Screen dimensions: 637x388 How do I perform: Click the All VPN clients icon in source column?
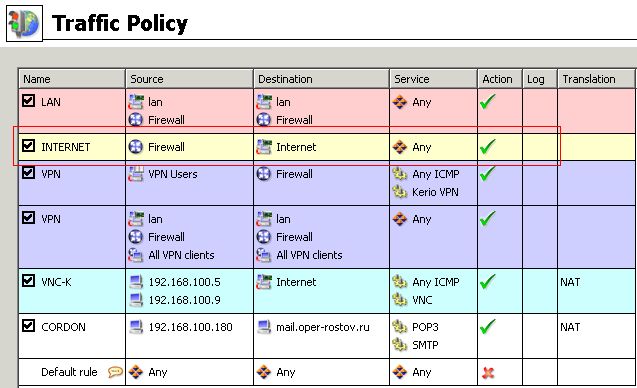[136, 255]
